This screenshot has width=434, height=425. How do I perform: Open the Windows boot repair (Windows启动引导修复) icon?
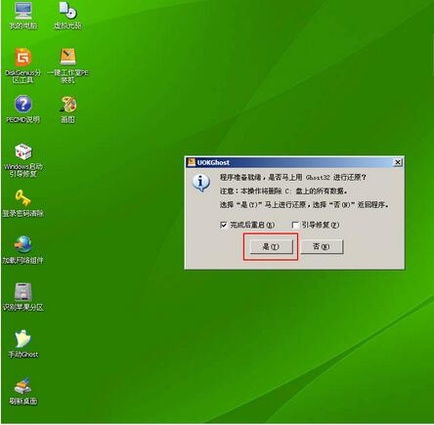pyautogui.click(x=23, y=160)
